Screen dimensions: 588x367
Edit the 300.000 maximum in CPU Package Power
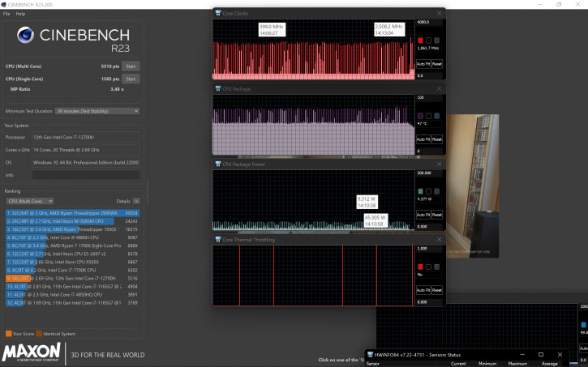(x=429, y=173)
